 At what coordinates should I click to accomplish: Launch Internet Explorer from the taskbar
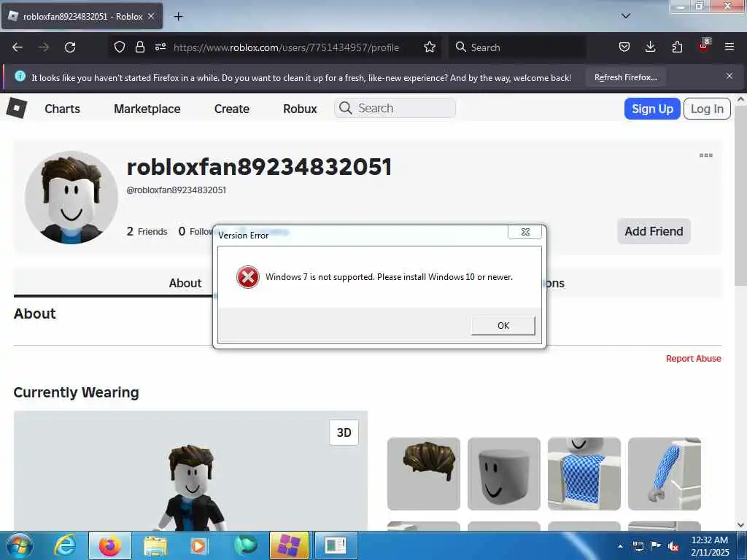(65, 545)
